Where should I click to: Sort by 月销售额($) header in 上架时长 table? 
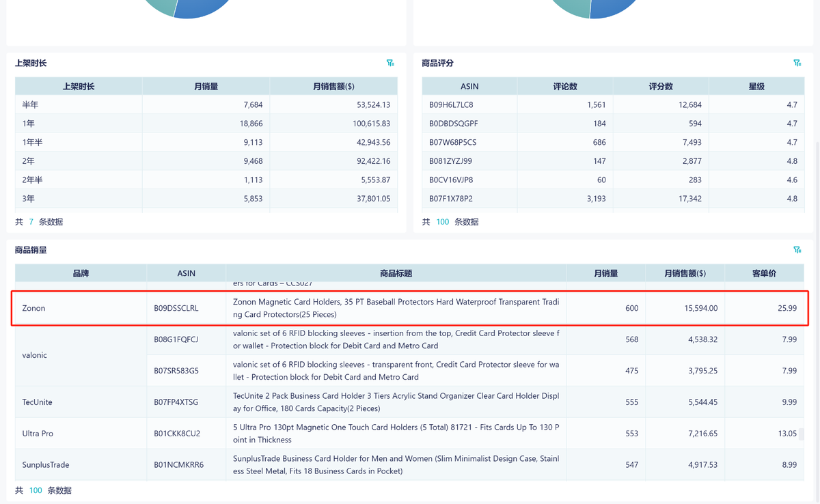point(333,86)
